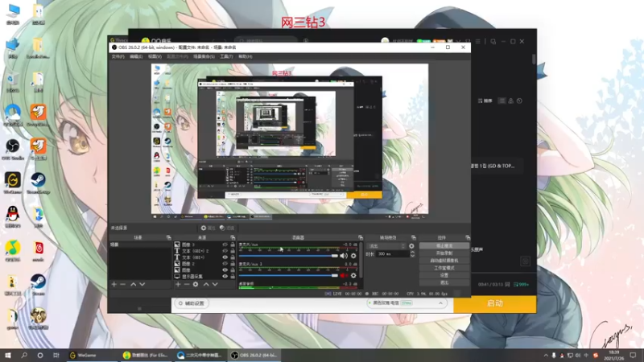Click the yellow 启动 button in WeGame
Screen dimensions: 644x362
(x=495, y=304)
